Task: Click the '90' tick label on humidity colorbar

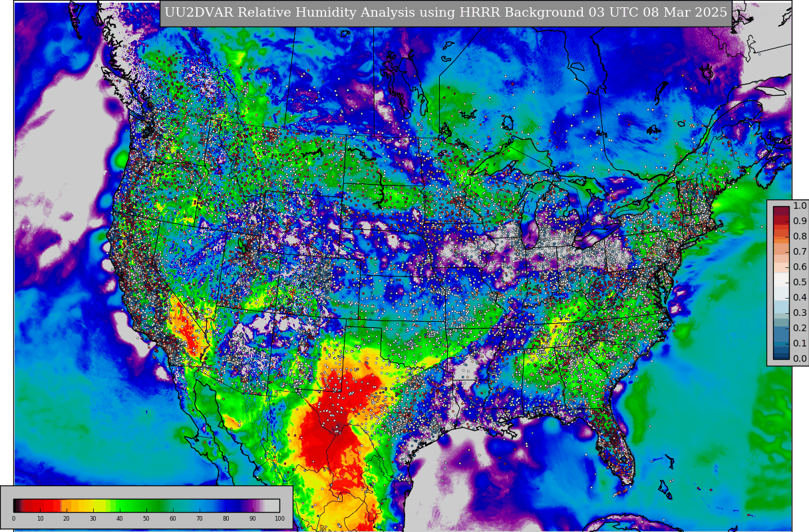Action: [253, 519]
